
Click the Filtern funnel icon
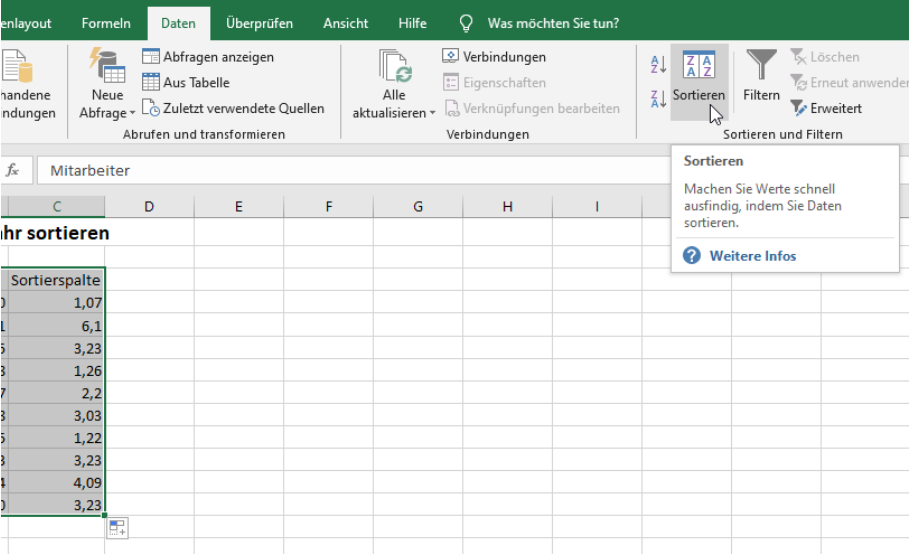point(761,65)
